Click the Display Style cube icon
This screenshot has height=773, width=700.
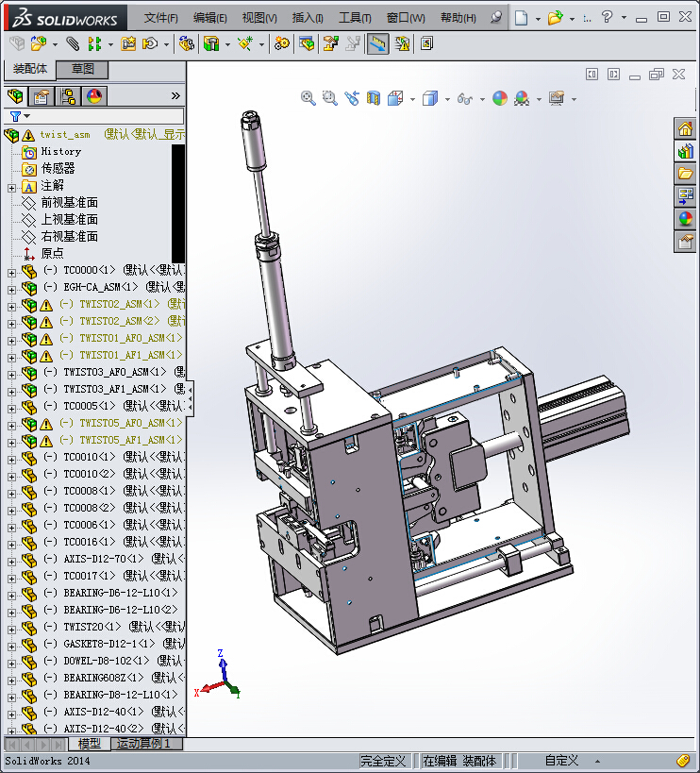430,98
